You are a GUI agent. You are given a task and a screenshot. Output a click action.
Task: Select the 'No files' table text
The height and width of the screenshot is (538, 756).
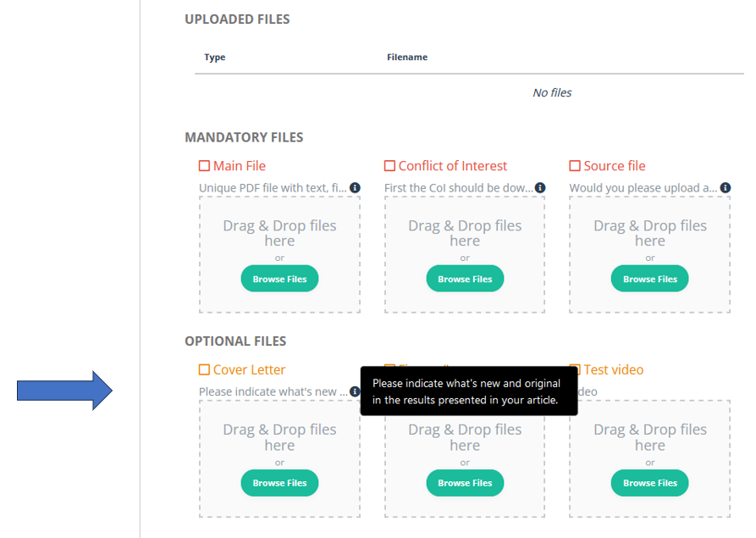(552, 92)
